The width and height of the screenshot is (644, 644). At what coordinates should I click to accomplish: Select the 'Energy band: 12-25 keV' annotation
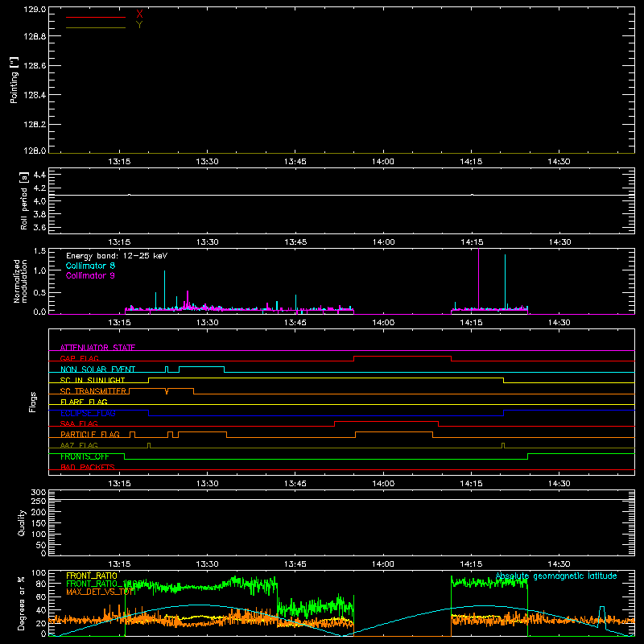pos(117,256)
